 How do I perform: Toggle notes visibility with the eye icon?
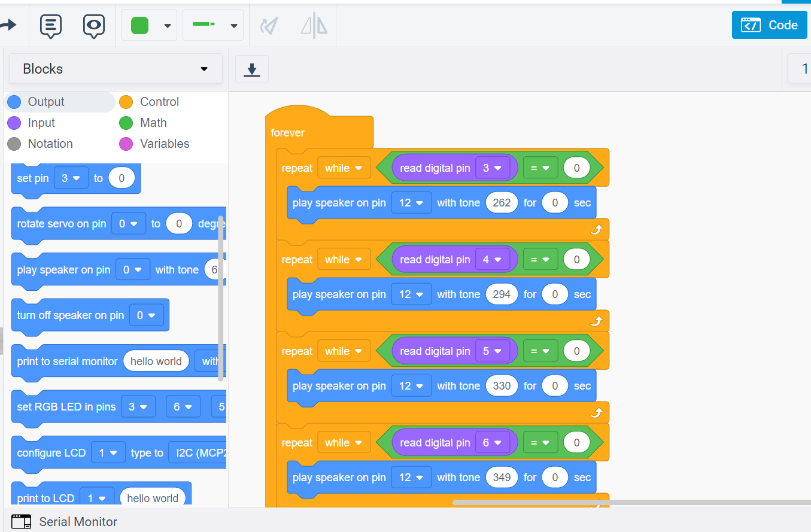click(94, 26)
